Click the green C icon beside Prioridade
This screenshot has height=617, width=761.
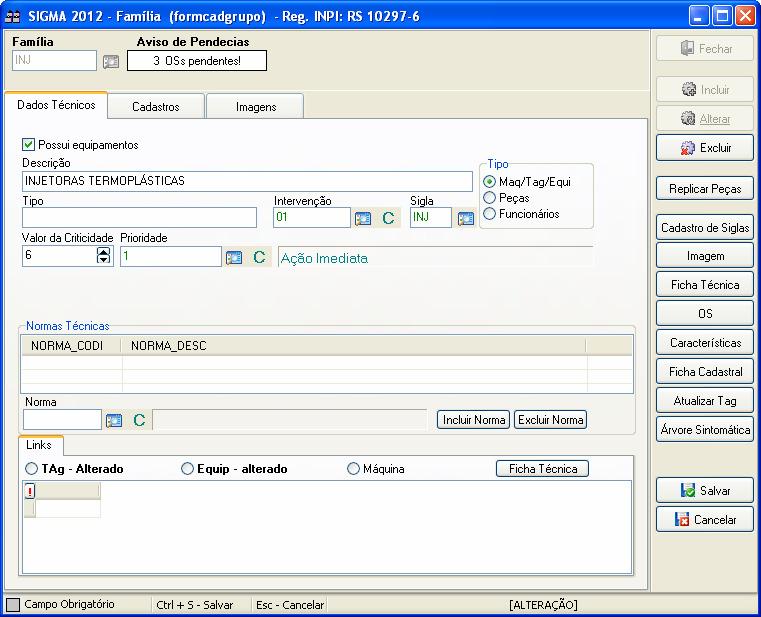click(260, 257)
